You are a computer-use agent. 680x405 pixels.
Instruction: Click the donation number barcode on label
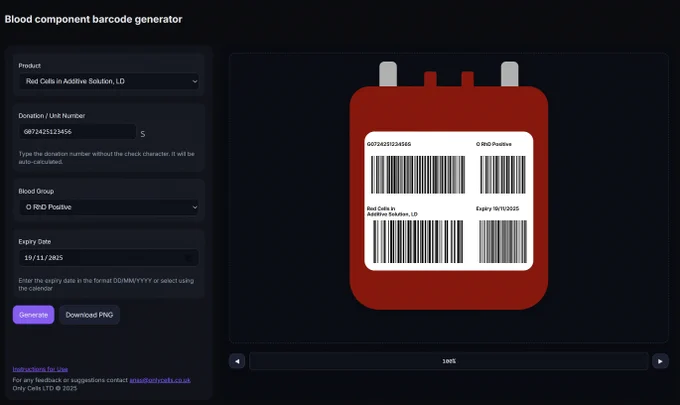coord(418,174)
